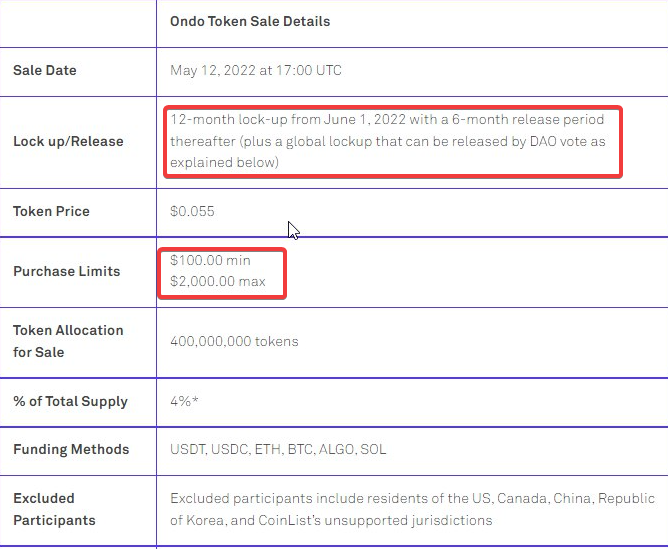The width and height of the screenshot is (668, 549).
Task: Click the "% of Total Supply" label
Action: [70, 402]
